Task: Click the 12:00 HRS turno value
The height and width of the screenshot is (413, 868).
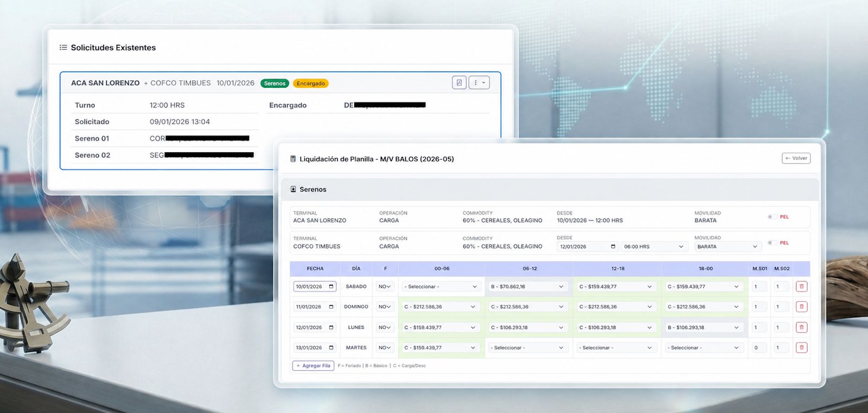Action: coord(167,105)
